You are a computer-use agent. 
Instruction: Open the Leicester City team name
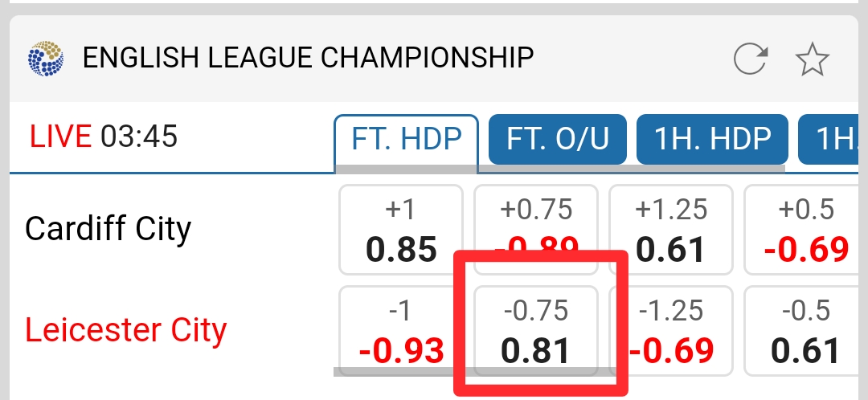tap(125, 330)
